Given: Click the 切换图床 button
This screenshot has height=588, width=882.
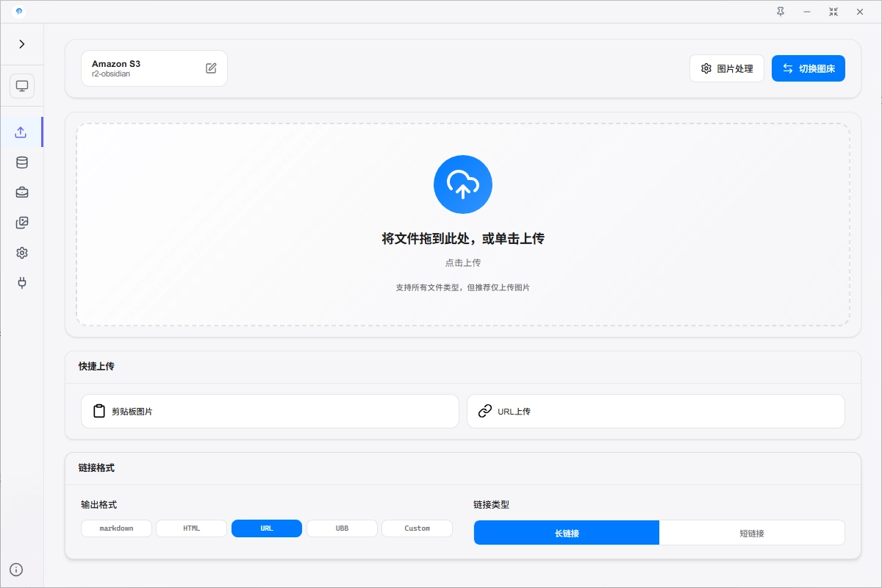Looking at the screenshot, I should (x=808, y=68).
